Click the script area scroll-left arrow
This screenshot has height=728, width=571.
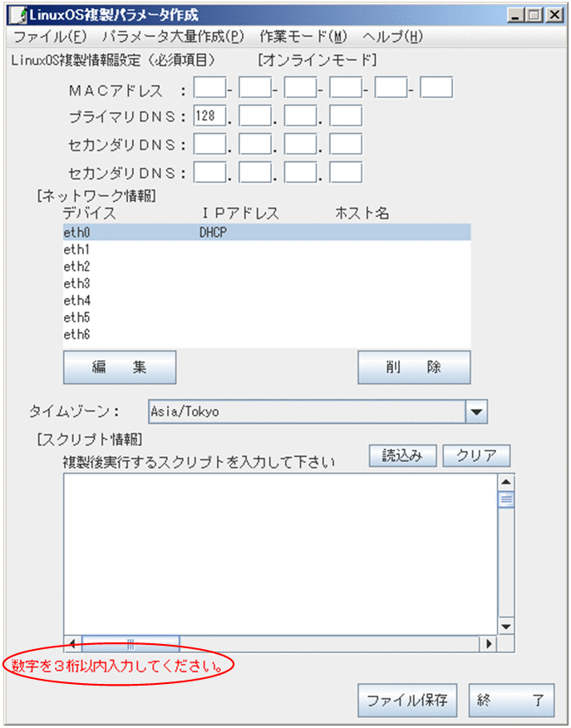(72, 644)
